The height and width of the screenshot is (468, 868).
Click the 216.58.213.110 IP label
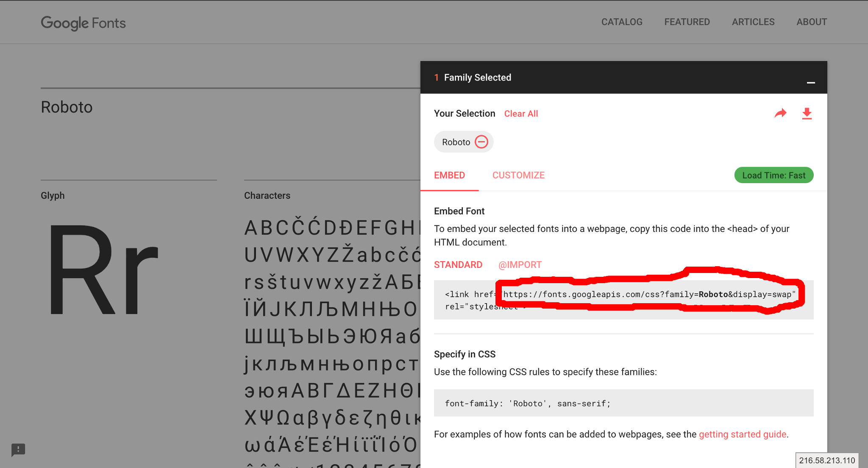[x=827, y=460]
